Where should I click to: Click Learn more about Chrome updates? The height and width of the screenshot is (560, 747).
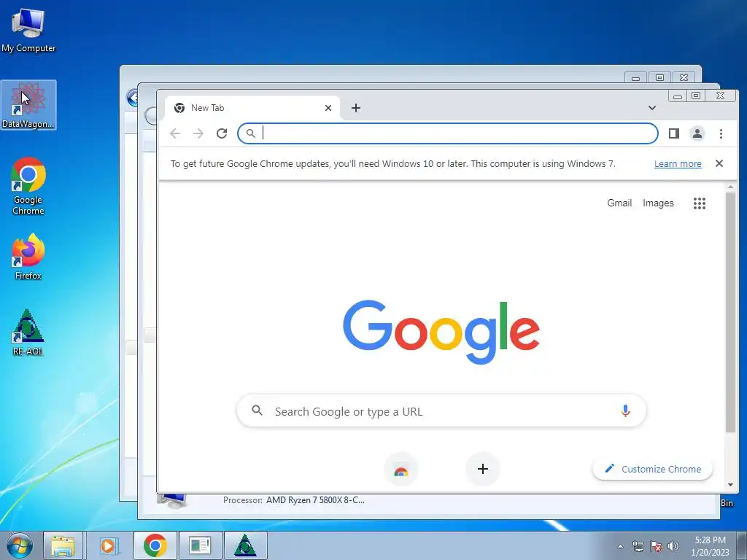point(678,164)
